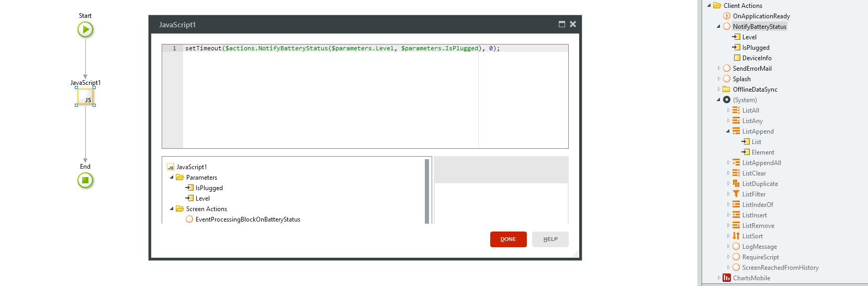The width and height of the screenshot is (868, 286).
Task: Select the Start node icon in the flow
Action: 85,29
